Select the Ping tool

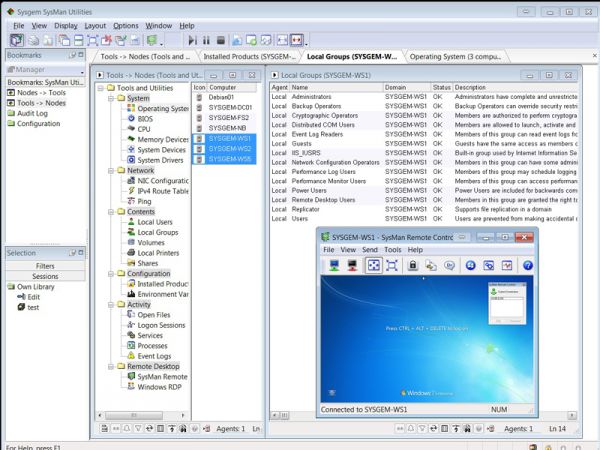pyautogui.click(x=144, y=201)
